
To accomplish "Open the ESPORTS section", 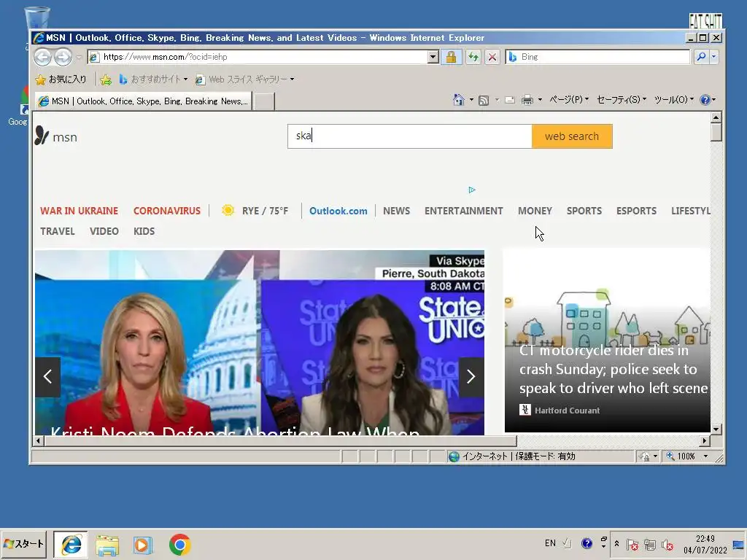I will click(x=636, y=211).
